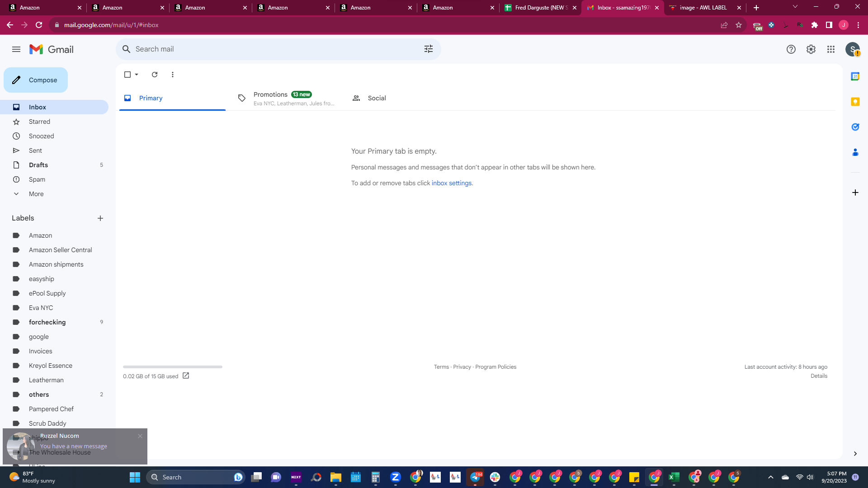Compose a new email
Viewport: 868px width, 488px height.
tap(36, 80)
